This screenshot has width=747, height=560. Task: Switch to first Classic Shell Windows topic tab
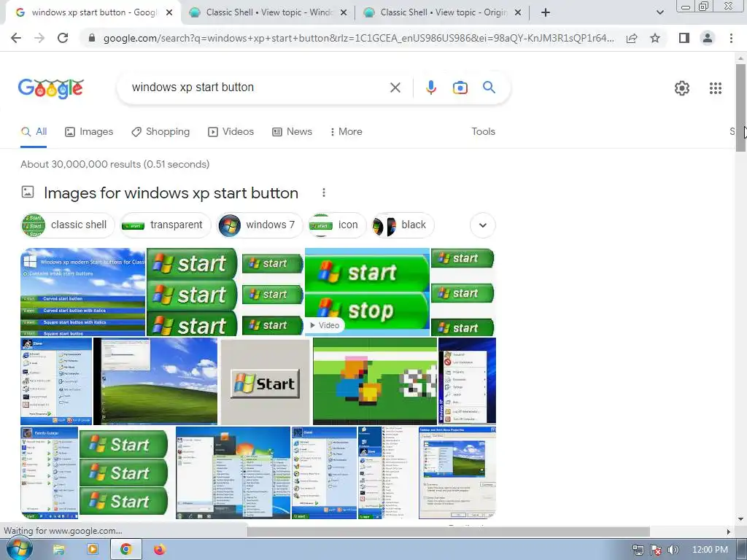click(268, 12)
